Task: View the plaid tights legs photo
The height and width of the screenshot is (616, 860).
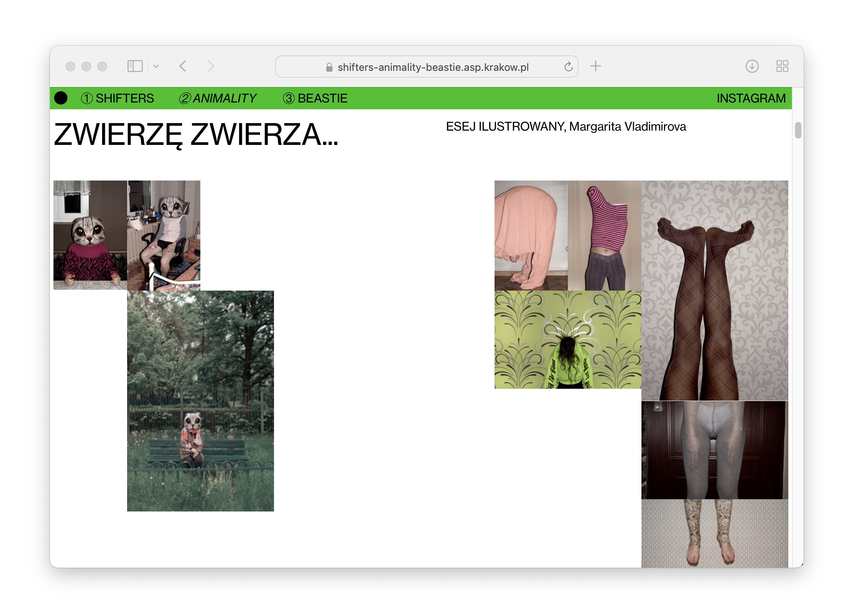Action: pos(714,291)
